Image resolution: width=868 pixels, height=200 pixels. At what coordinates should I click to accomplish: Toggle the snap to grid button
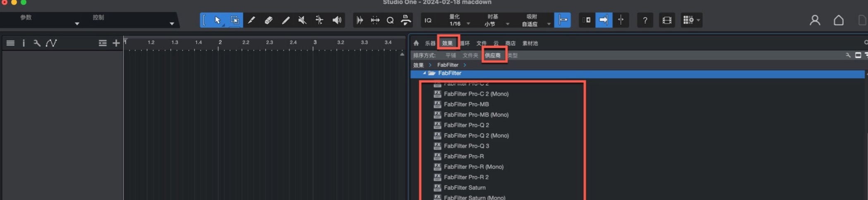[x=563, y=20]
